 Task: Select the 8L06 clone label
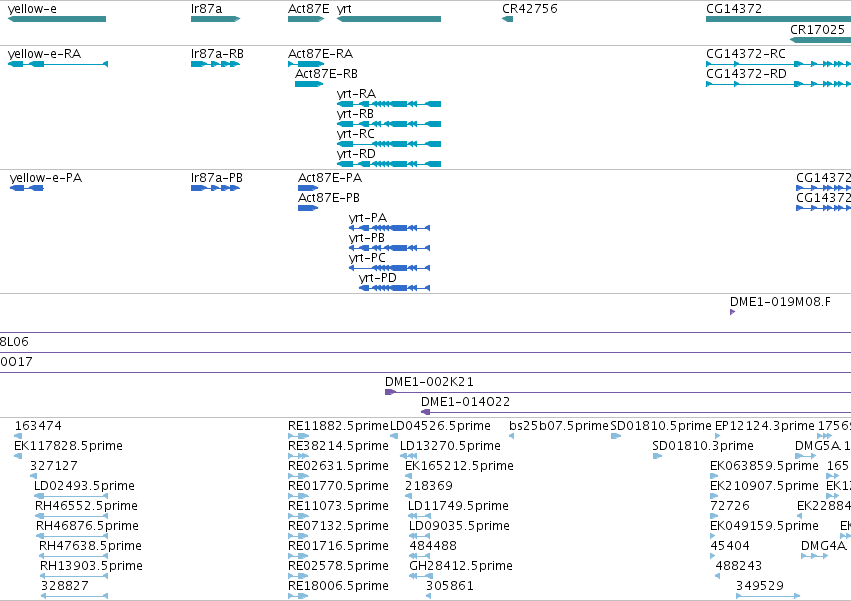(x=14, y=342)
